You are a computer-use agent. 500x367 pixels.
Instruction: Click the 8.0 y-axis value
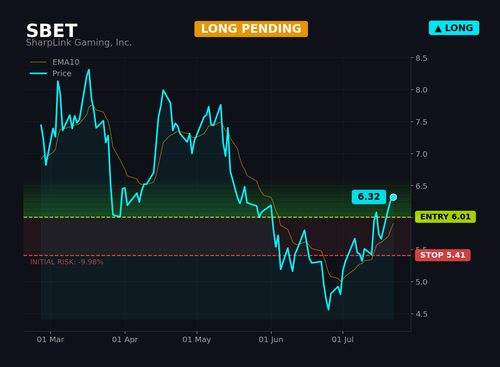(421, 90)
